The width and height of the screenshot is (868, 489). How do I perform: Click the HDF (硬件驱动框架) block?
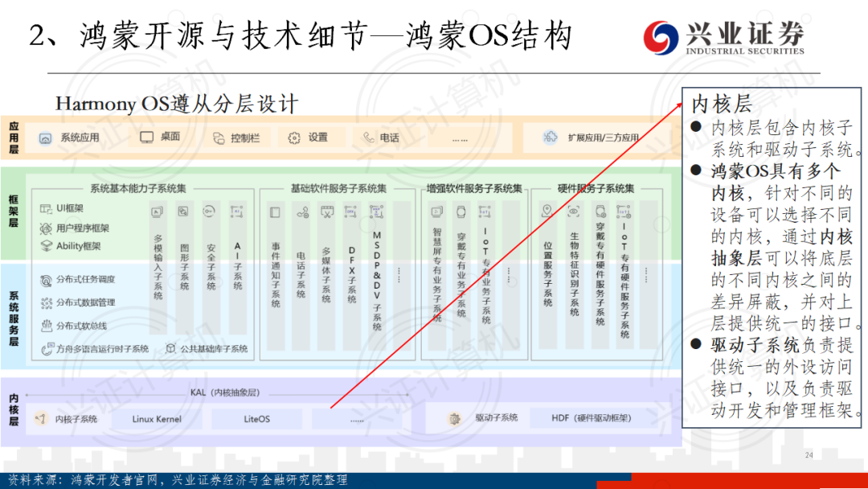click(591, 418)
